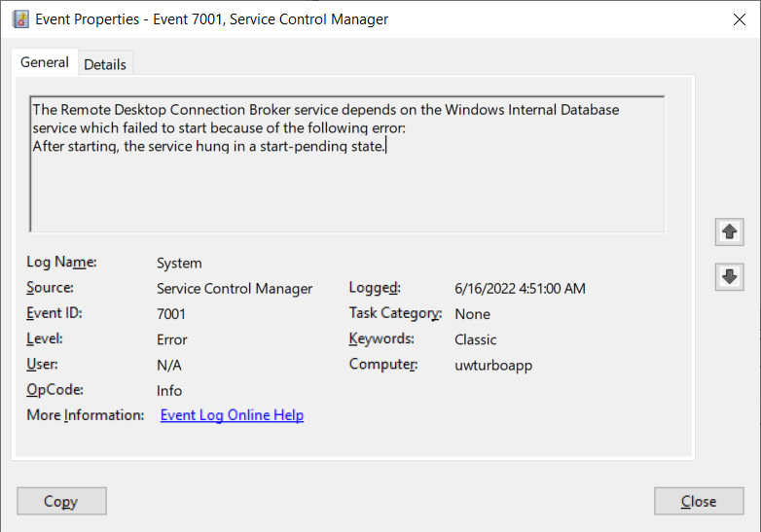Click the Event ID value 7001

point(171,314)
